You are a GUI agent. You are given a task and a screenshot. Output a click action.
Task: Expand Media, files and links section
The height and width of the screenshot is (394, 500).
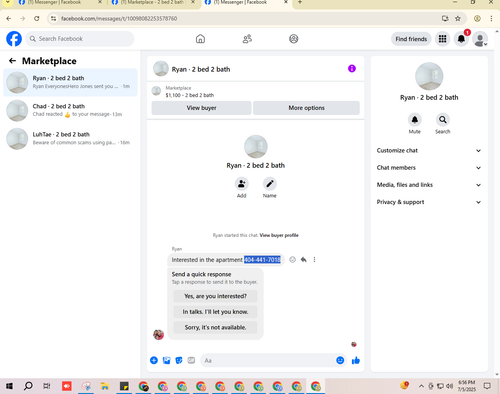(x=429, y=185)
